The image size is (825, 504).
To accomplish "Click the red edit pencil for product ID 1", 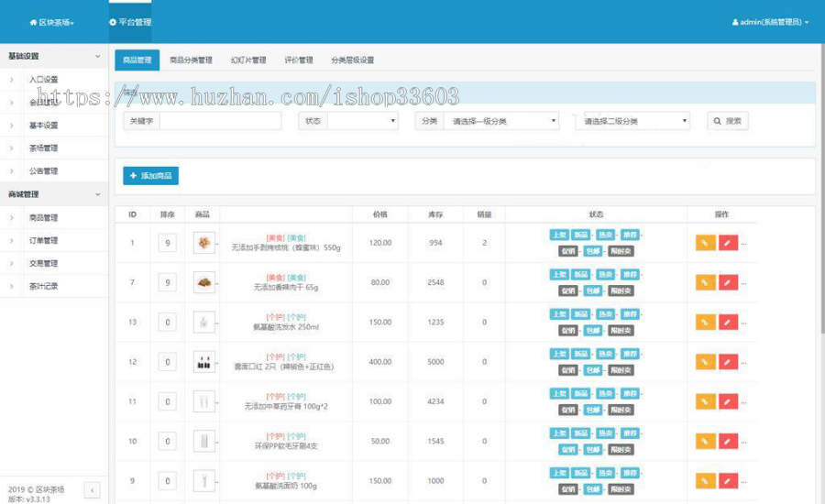I will 728,243.
